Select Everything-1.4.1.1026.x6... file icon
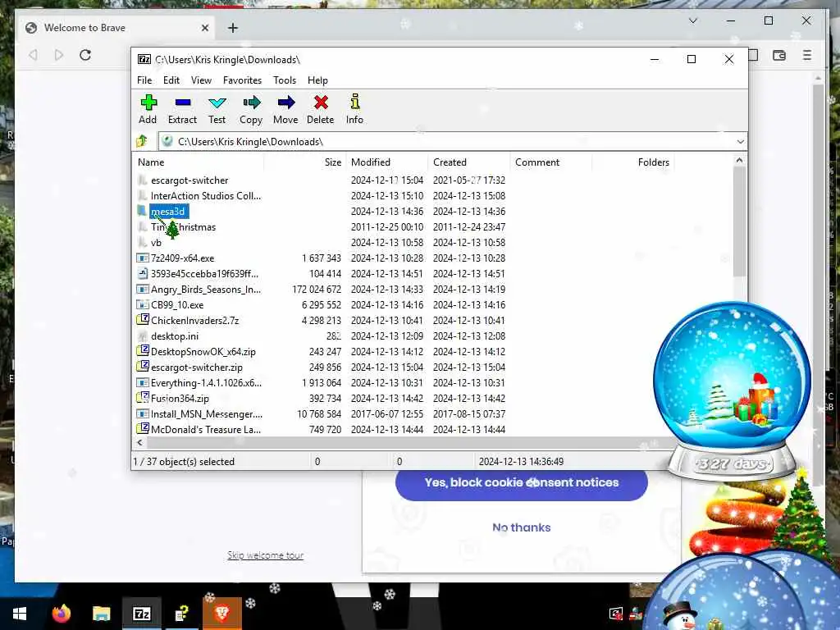 click(x=142, y=383)
